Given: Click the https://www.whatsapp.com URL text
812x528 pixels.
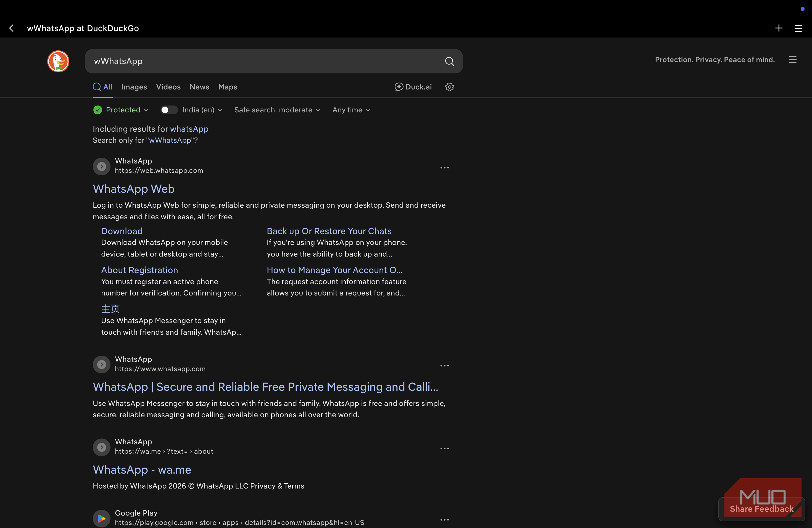Looking at the screenshot, I should tap(160, 369).
